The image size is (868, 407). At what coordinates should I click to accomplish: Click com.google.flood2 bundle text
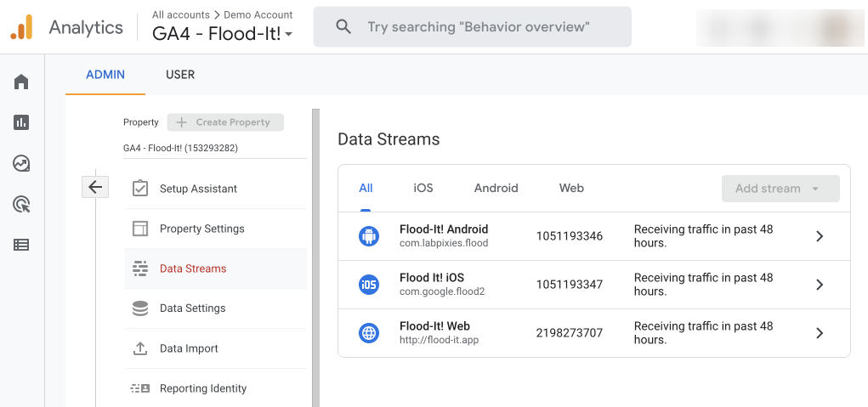coord(442,291)
